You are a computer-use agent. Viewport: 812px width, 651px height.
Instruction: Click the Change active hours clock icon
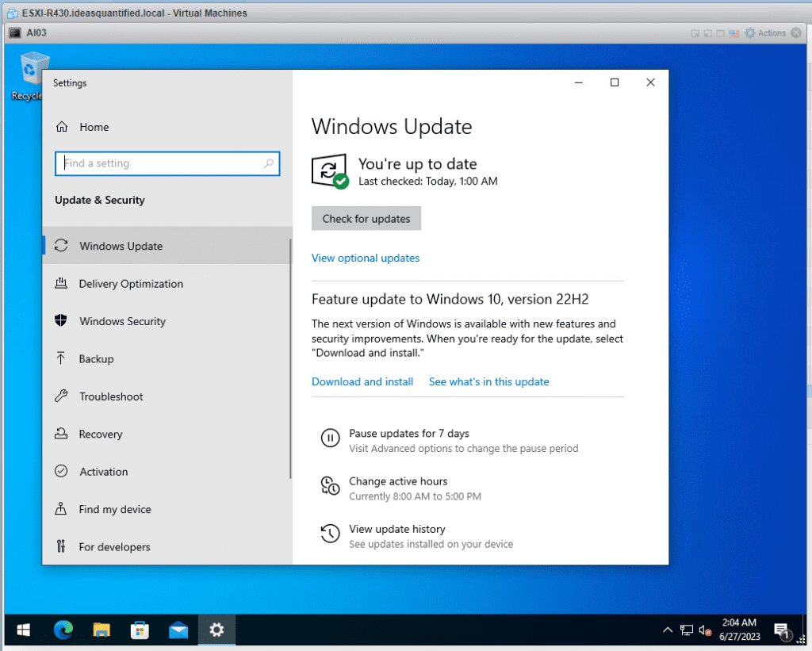tap(331, 486)
